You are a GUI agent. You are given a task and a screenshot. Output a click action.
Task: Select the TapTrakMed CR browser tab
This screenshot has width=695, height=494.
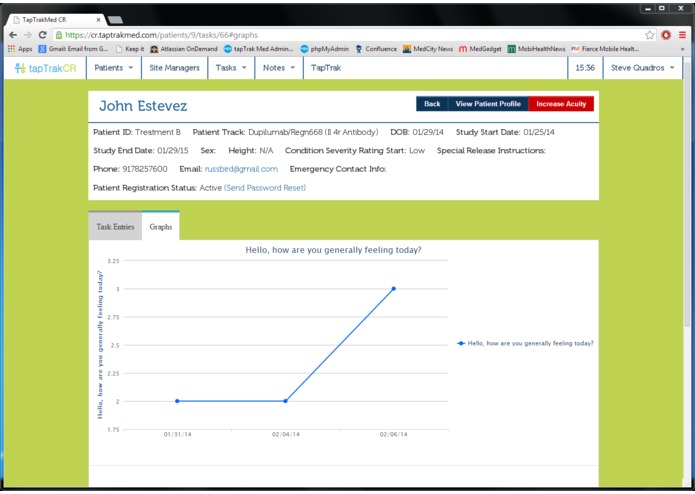(53, 19)
